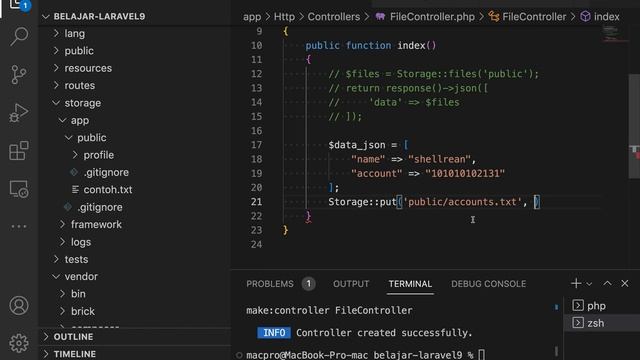Open the Remote Explorer view
The image size is (640, 360).
[x=19, y=189]
